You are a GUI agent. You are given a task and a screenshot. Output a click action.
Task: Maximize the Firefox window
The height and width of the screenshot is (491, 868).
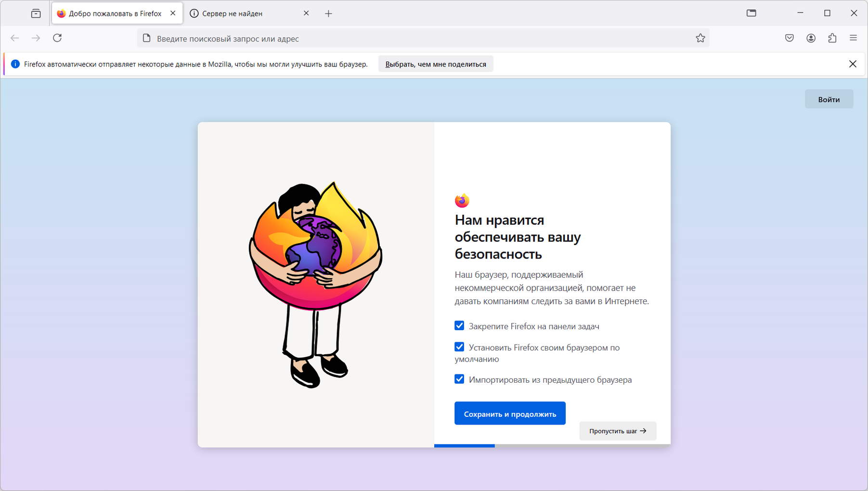coord(827,13)
